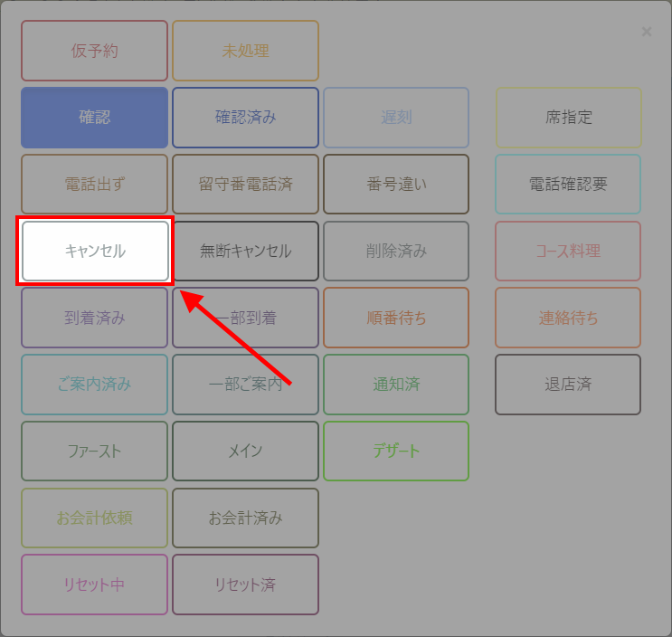
Task: Mark as 番号違い
Action: click(396, 185)
